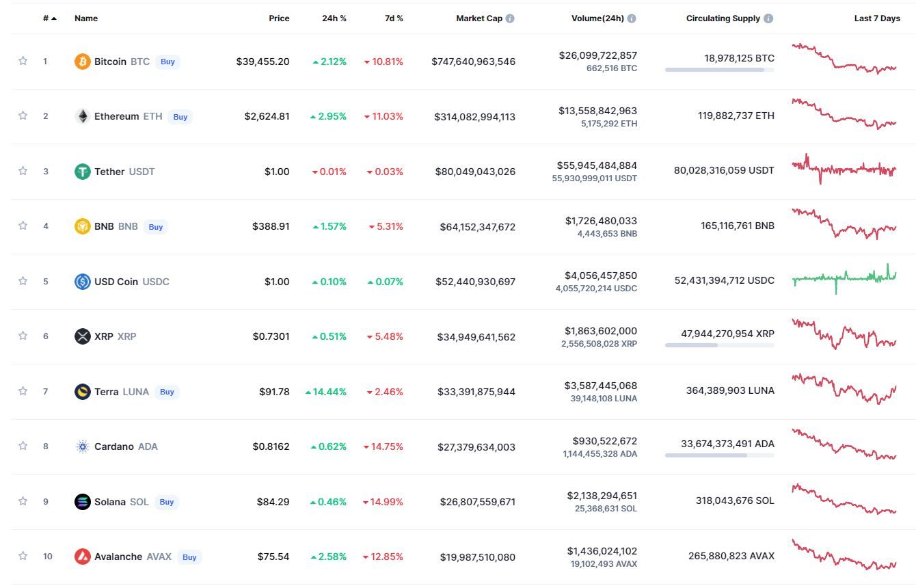Favorite BNB using its star

23,226
